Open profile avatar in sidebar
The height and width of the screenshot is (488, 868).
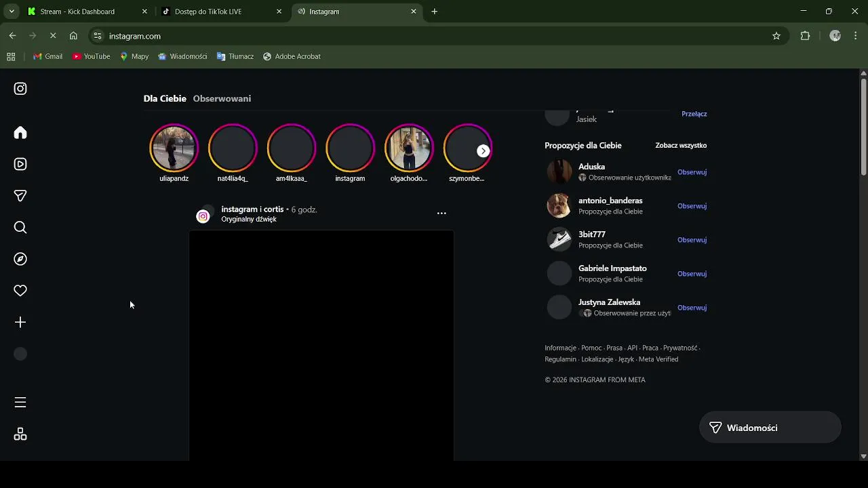coord(20,354)
